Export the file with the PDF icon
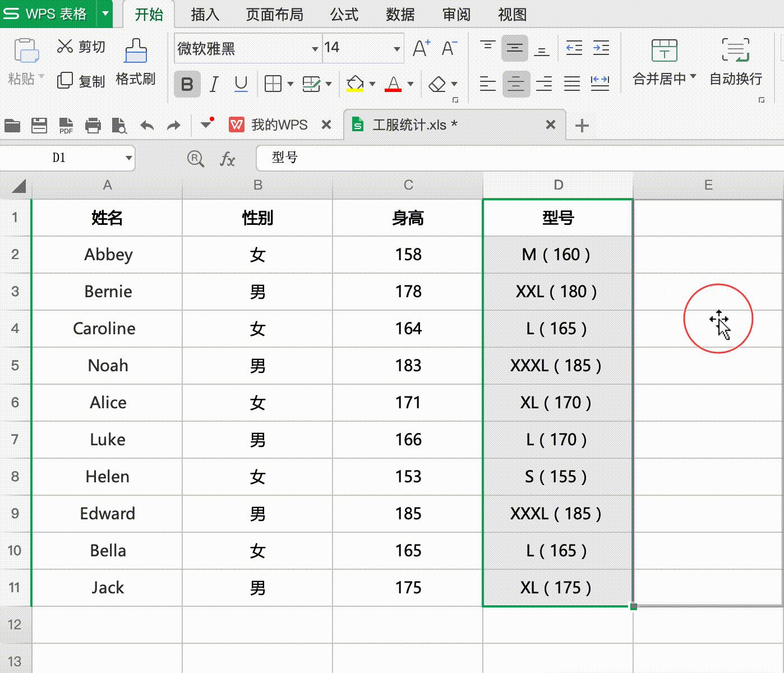 point(66,125)
